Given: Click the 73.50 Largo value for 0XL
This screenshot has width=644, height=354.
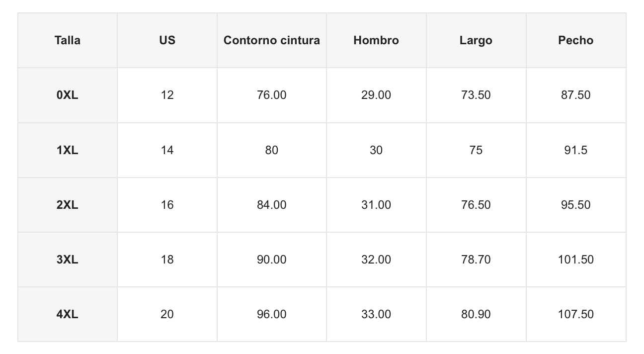Looking at the screenshot, I should point(476,95).
